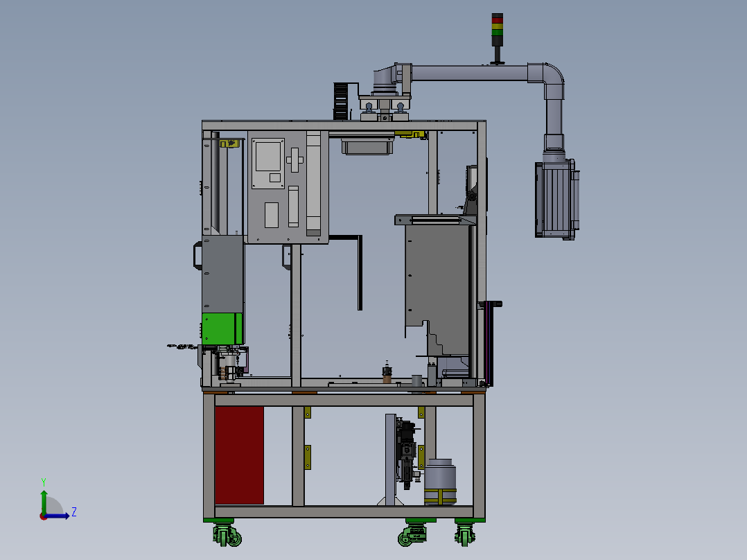This screenshot has height=560, width=747.
Task: Select the black cable chain above the top frame
Action: click(341, 100)
